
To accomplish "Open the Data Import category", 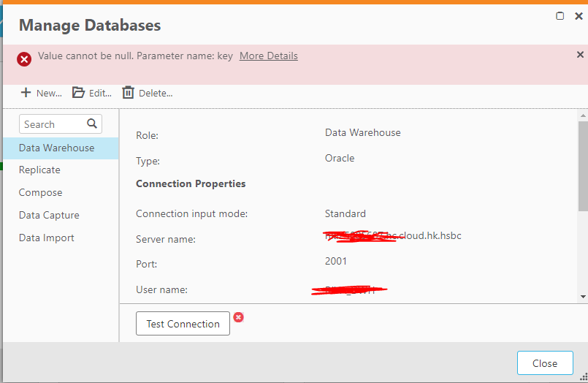I will (x=46, y=238).
